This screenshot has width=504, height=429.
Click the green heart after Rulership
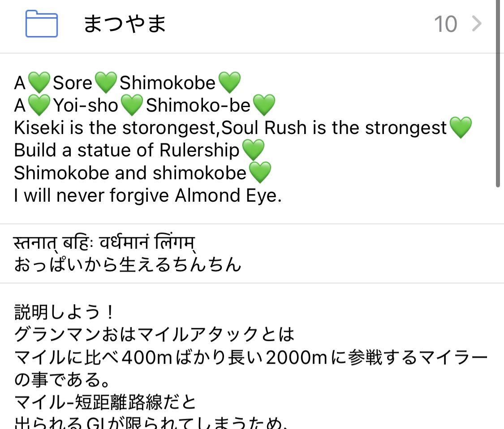click(253, 151)
